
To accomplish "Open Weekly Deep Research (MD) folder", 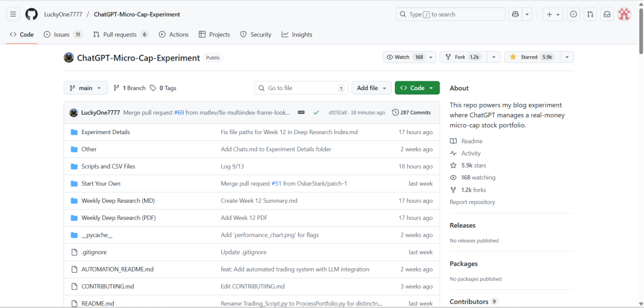I will pos(118,201).
